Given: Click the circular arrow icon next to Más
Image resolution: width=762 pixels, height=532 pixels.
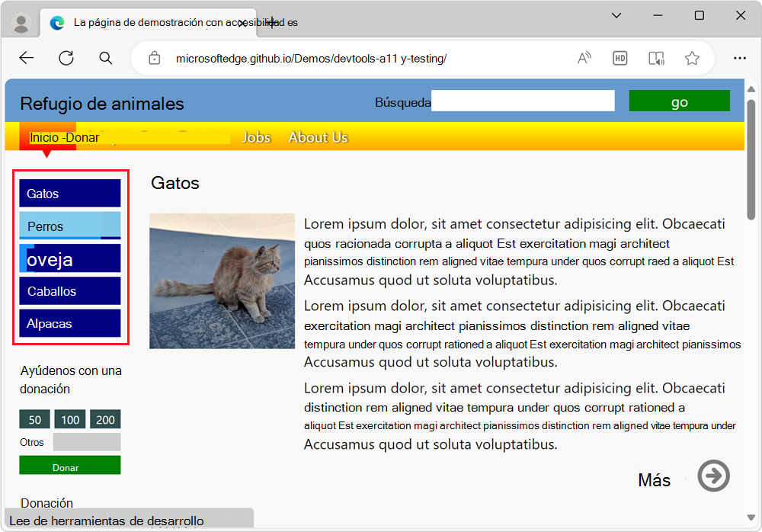Looking at the screenshot, I should [713, 476].
